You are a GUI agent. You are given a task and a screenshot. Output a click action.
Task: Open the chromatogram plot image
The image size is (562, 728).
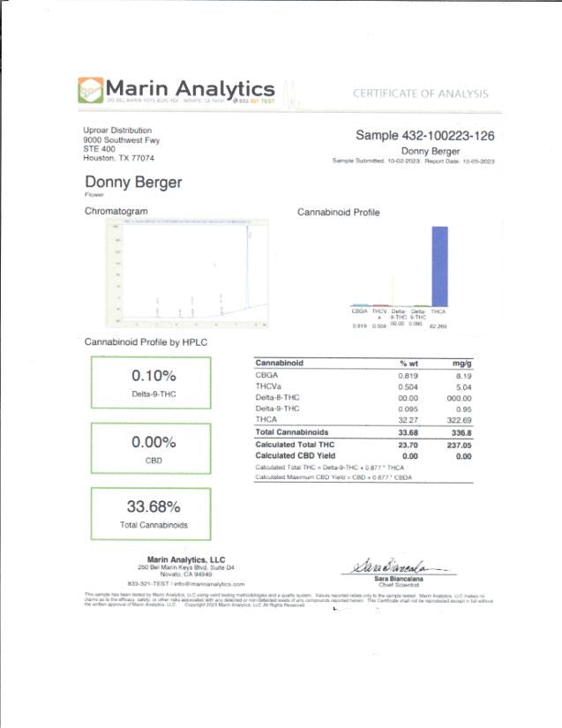(x=188, y=273)
